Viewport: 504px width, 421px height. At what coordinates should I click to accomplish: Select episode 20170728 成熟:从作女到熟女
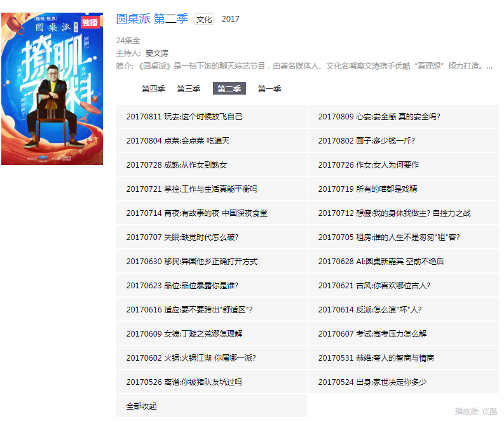pos(212,164)
